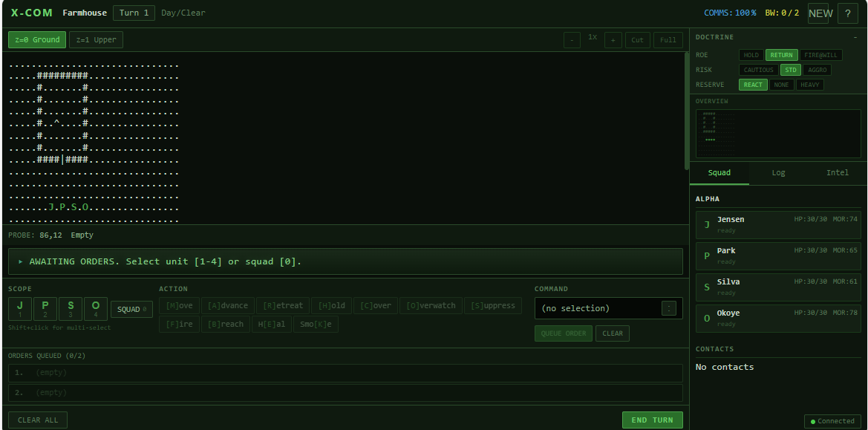Click the Connected status indicator
This screenshot has width=868, height=430.
click(832, 421)
